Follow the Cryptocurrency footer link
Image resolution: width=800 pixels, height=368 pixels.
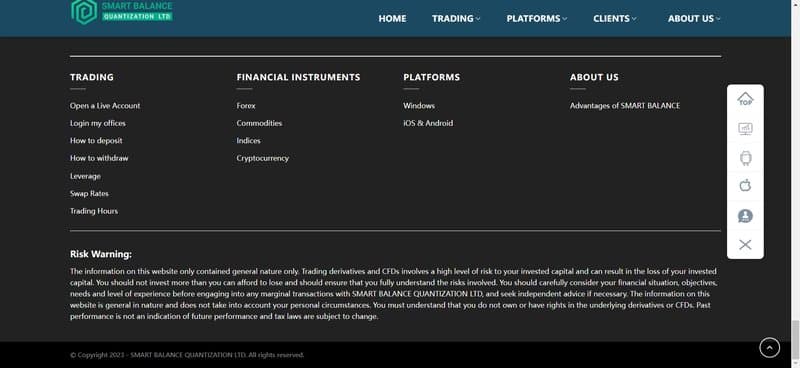pos(262,158)
